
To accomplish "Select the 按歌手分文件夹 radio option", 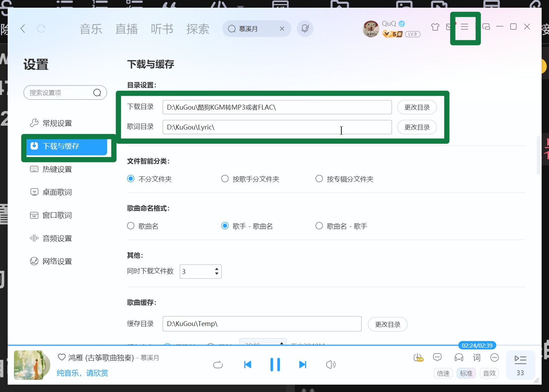I will click(225, 179).
